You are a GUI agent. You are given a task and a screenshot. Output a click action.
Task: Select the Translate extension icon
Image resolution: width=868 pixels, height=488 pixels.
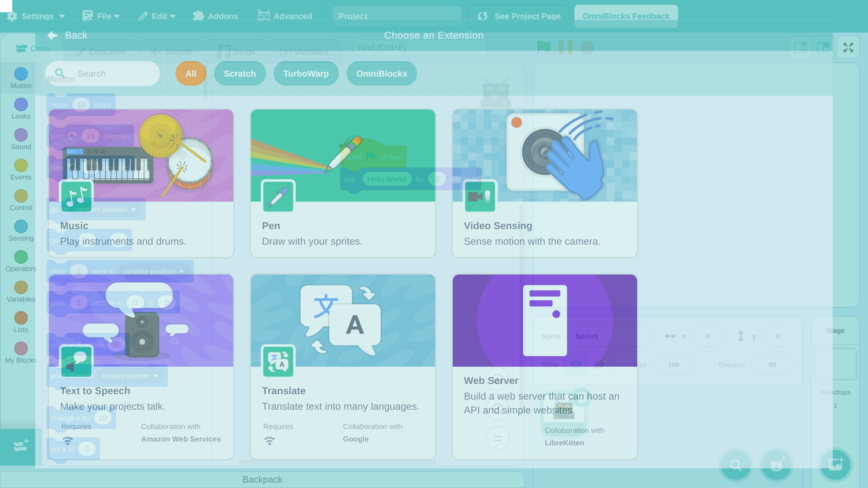(278, 362)
